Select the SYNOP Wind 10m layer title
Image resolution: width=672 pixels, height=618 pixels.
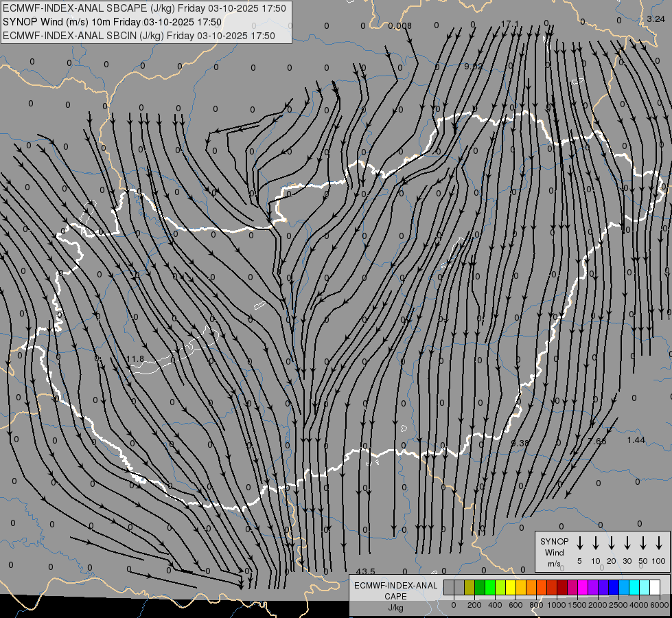pos(113,22)
